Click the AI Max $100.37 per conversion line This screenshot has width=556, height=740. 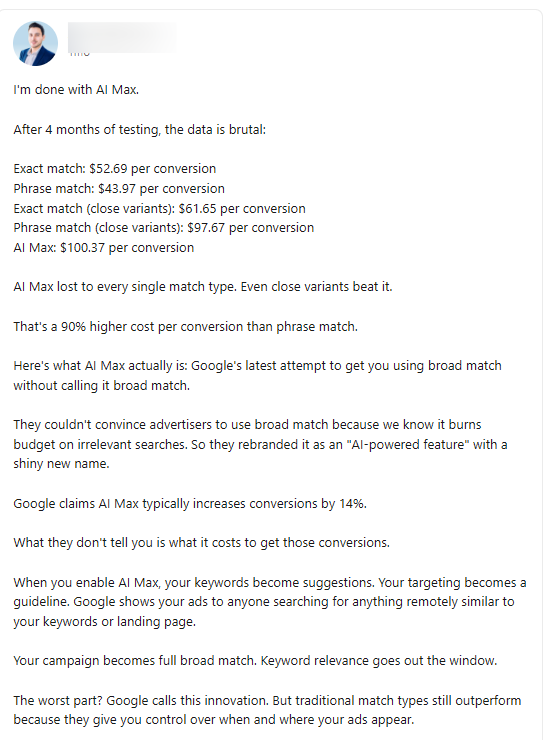[x=104, y=247]
